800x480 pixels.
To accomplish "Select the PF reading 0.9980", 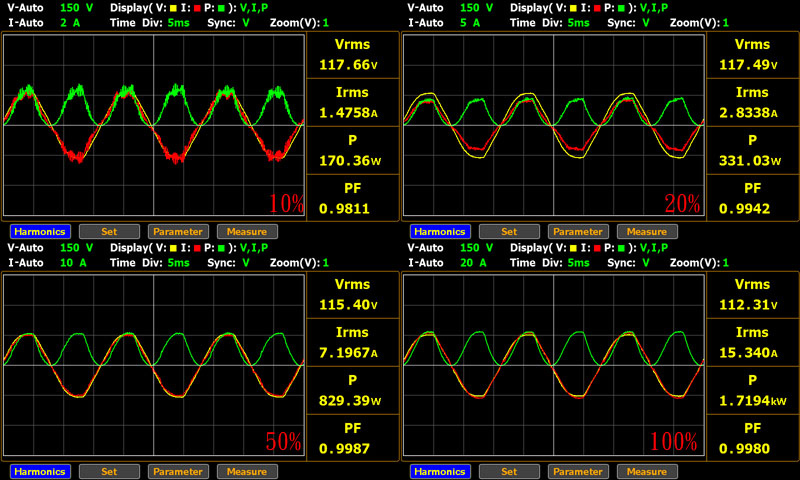I will 744,448.
